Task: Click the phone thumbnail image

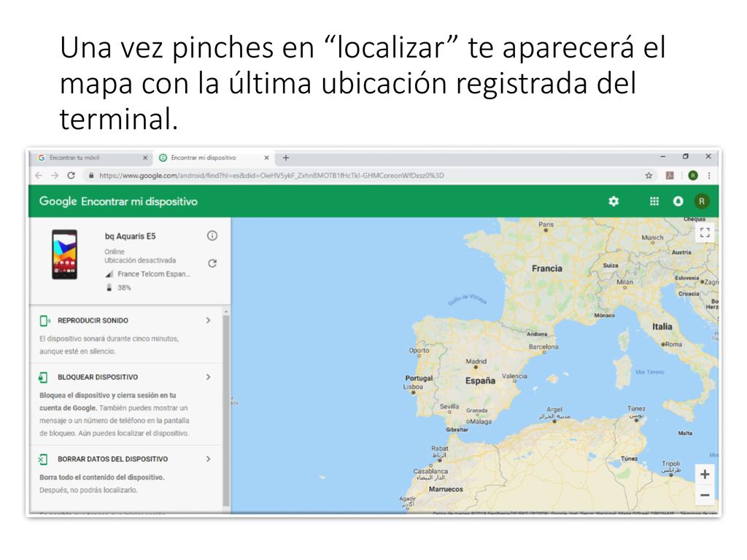Action: click(65, 254)
